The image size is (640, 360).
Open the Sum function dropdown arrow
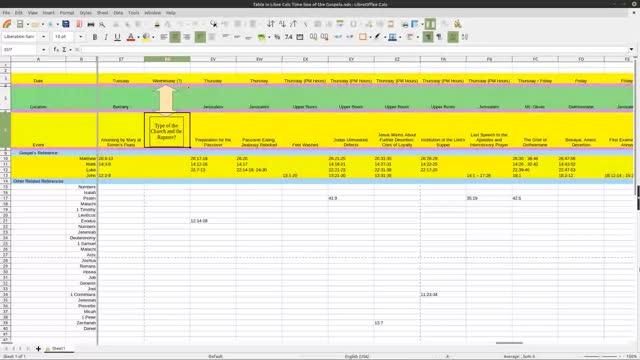point(71,50)
